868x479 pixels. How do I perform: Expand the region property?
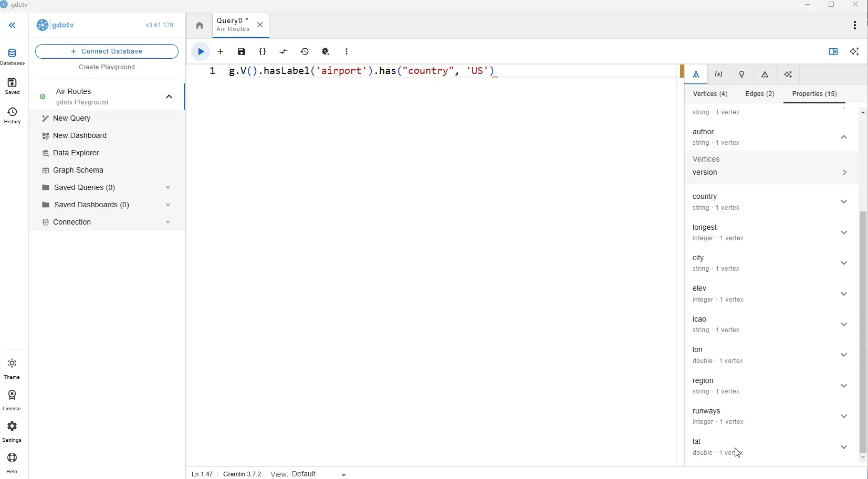coord(844,386)
